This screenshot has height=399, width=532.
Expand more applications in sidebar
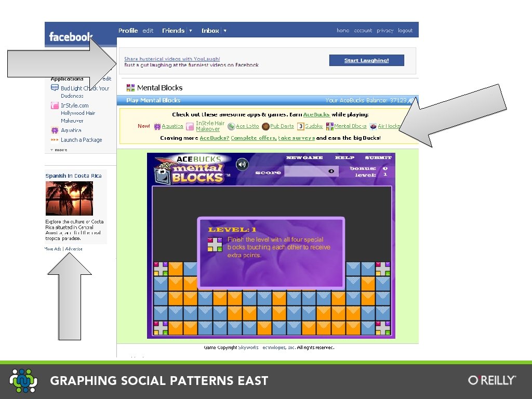pos(59,150)
